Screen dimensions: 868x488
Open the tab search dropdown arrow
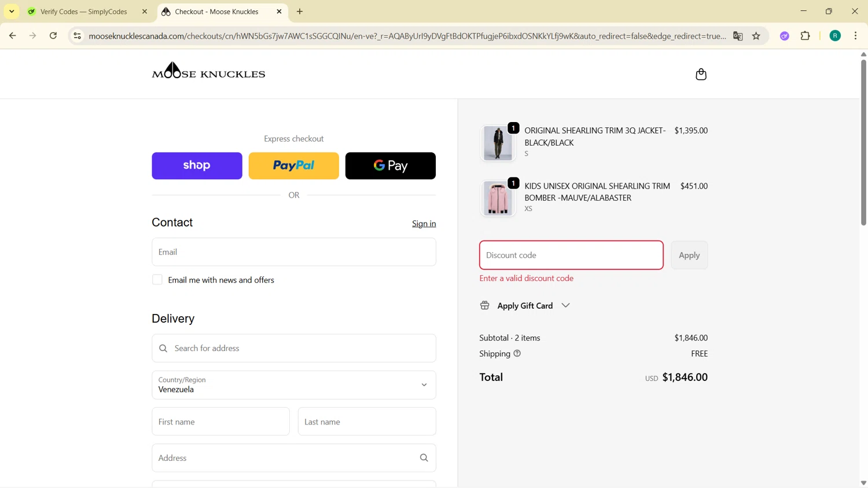pyautogui.click(x=12, y=12)
